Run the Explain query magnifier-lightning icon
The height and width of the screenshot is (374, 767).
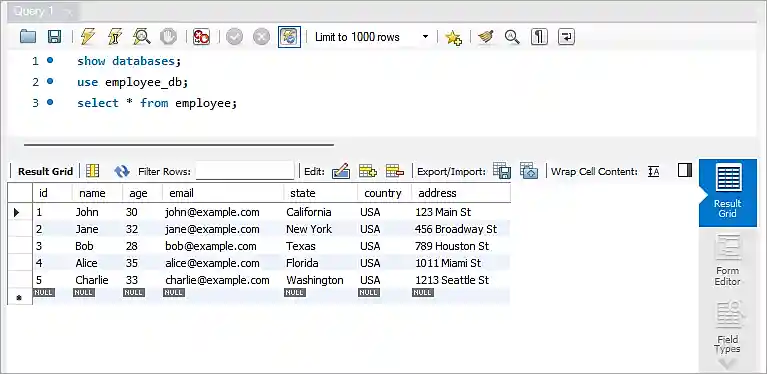(141, 37)
